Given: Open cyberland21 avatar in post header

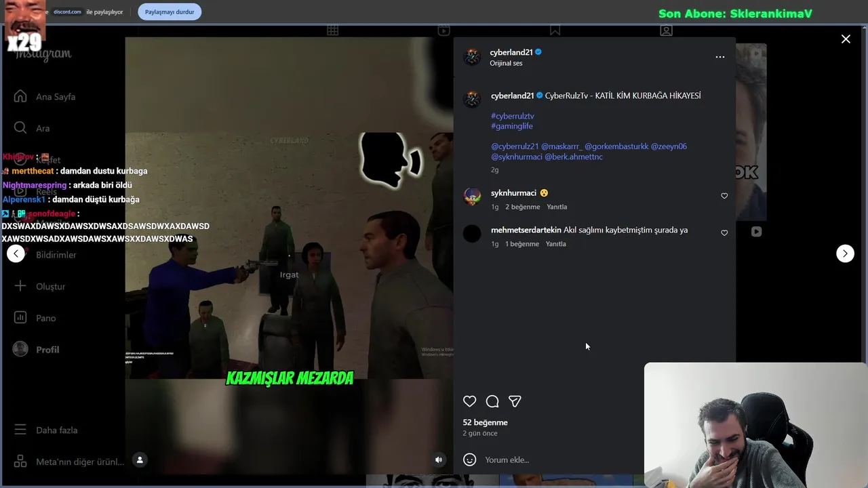Looking at the screenshot, I should coord(472,57).
